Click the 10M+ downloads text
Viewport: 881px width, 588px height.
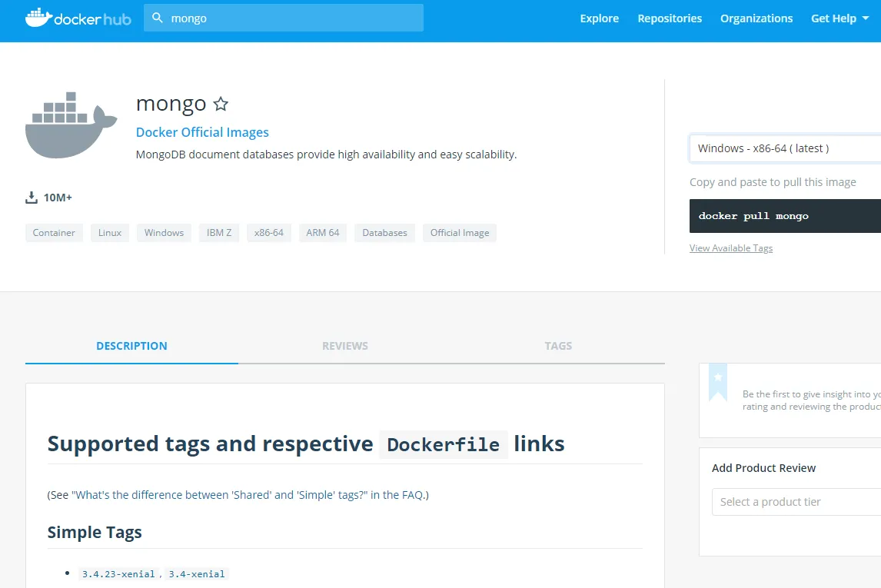(x=58, y=198)
